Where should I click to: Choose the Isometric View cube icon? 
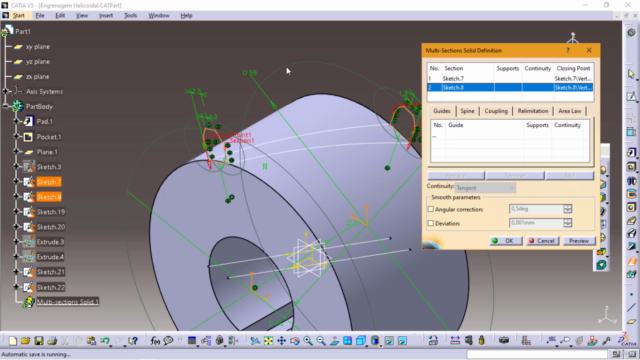point(360,341)
